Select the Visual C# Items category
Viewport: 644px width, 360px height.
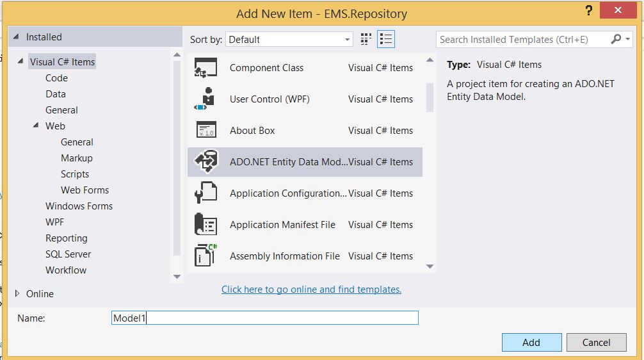[x=62, y=61]
